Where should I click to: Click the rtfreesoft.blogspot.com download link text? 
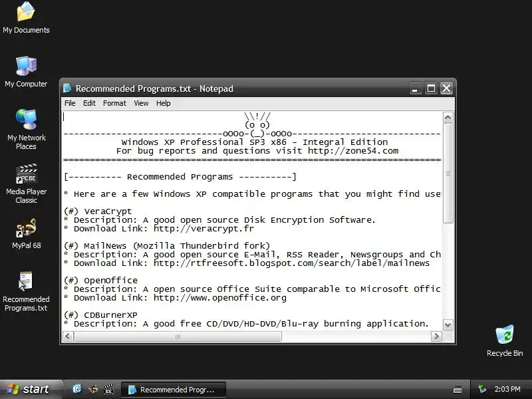click(291, 263)
